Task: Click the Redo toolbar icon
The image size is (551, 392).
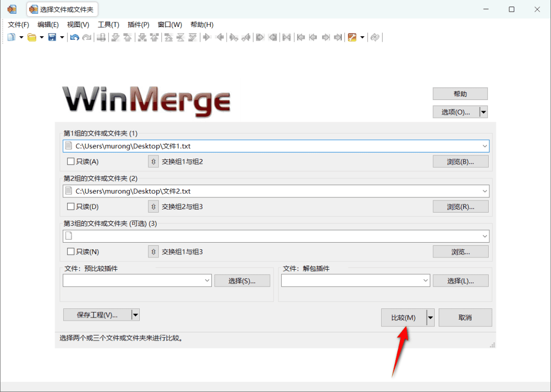Action: (87, 37)
